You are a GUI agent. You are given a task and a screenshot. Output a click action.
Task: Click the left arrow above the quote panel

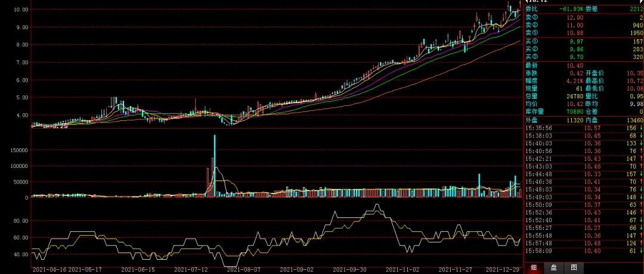pyautogui.click(x=526, y=2)
